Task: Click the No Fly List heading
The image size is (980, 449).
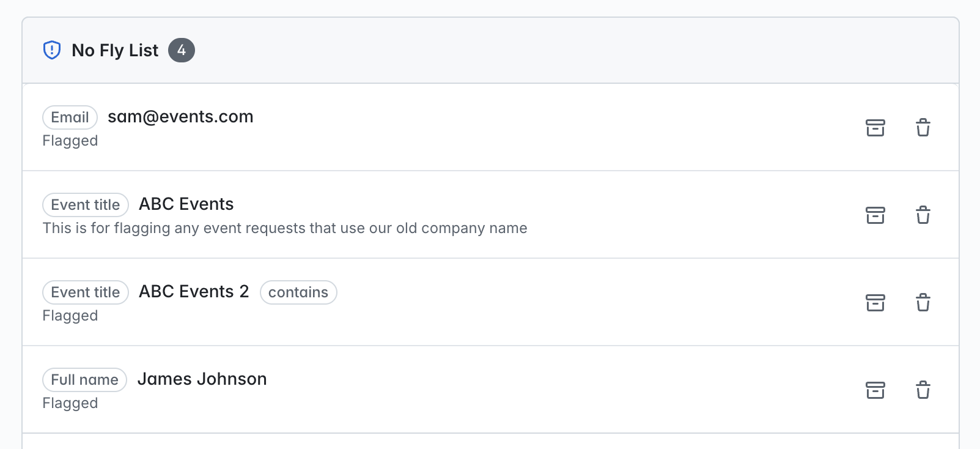Action: (115, 50)
